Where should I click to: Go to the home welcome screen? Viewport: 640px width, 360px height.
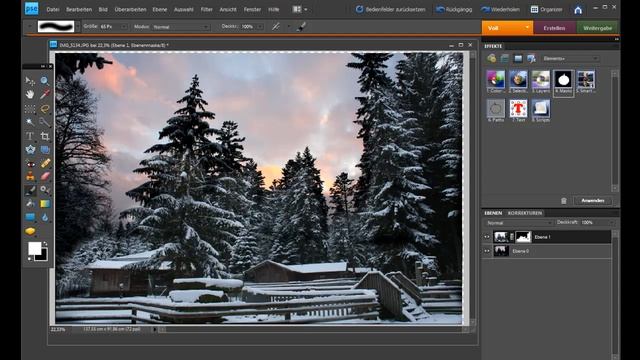[578, 10]
